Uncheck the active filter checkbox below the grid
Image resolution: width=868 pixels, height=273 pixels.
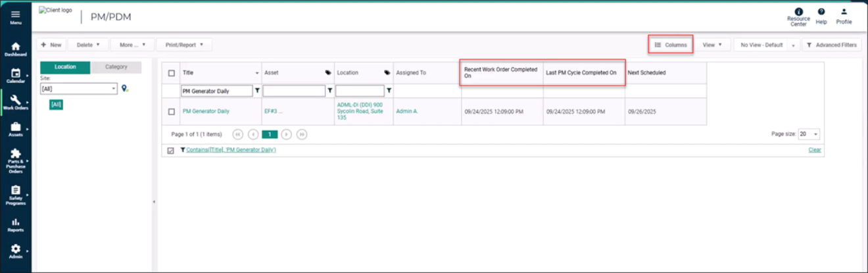point(171,151)
